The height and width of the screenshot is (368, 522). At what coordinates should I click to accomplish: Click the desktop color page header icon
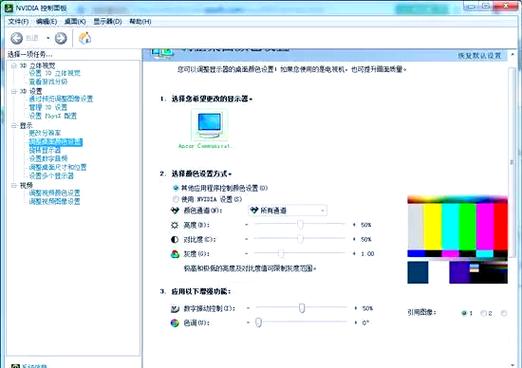162,53
